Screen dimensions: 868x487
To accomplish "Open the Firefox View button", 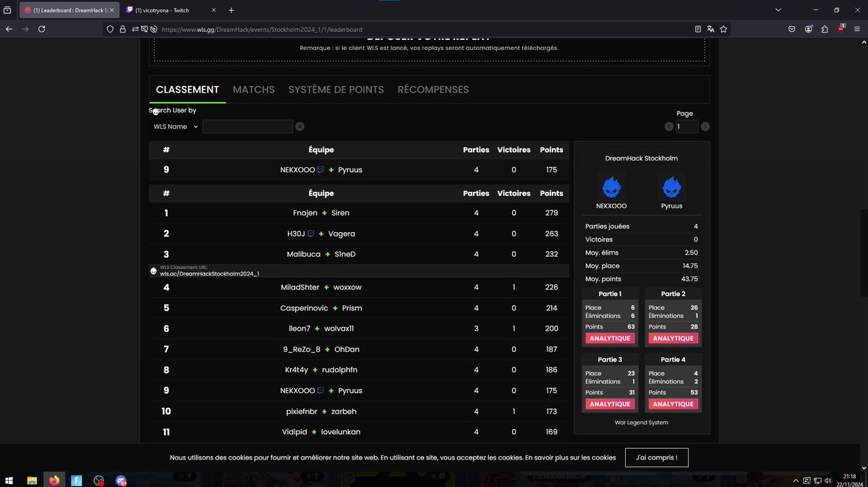I will (7, 10).
